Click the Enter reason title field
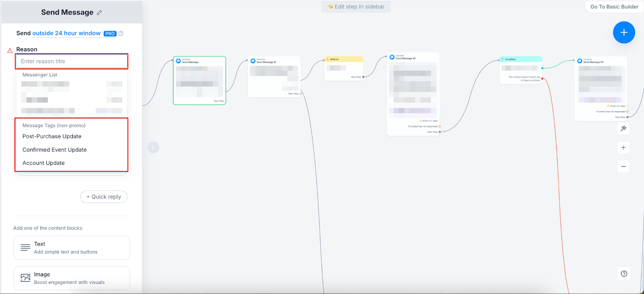Screen dimensions: 644x294 pos(72,61)
